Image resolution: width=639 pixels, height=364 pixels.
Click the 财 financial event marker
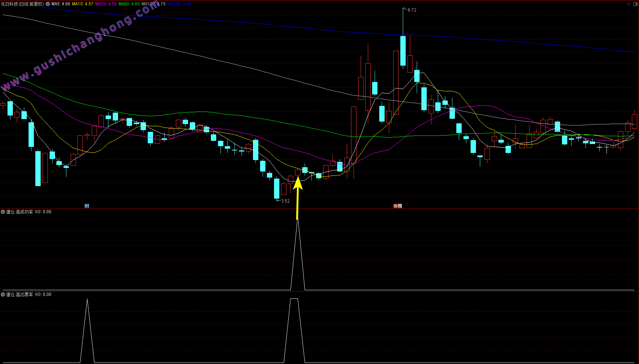[87, 206]
